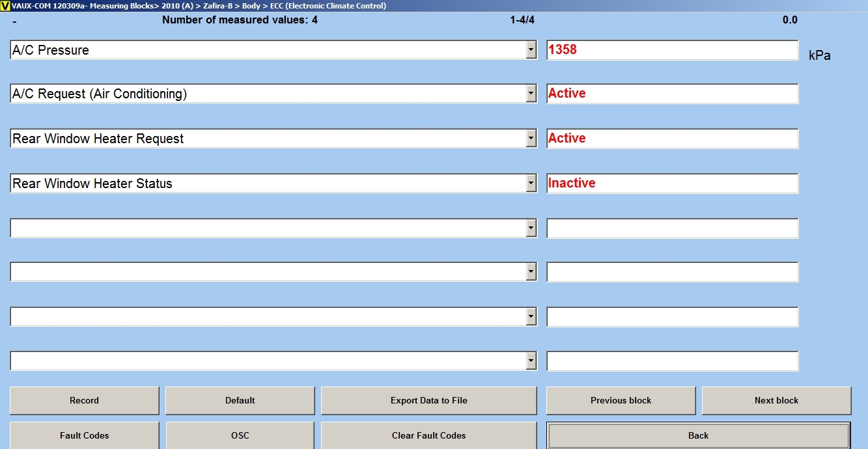Open the Fault Codes screen
The width and height of the screenshot is (868, 449).
click(x=84, y=435)
